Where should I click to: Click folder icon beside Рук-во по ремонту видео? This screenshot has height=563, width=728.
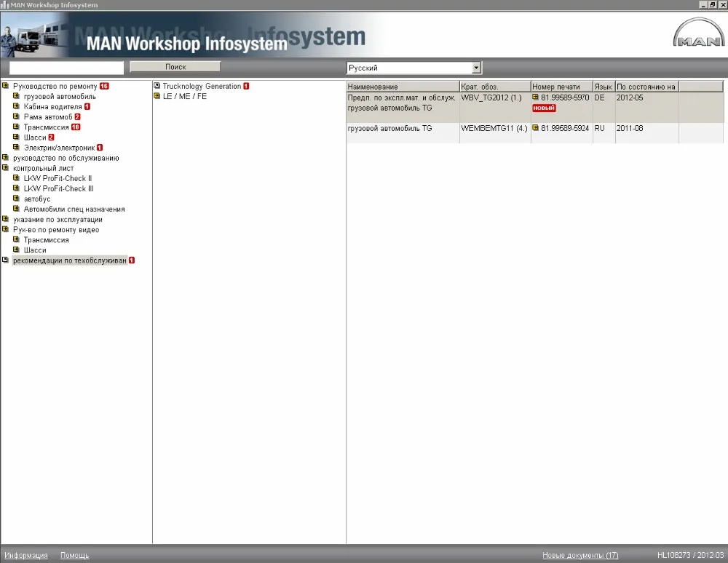(x=6, y=228)
